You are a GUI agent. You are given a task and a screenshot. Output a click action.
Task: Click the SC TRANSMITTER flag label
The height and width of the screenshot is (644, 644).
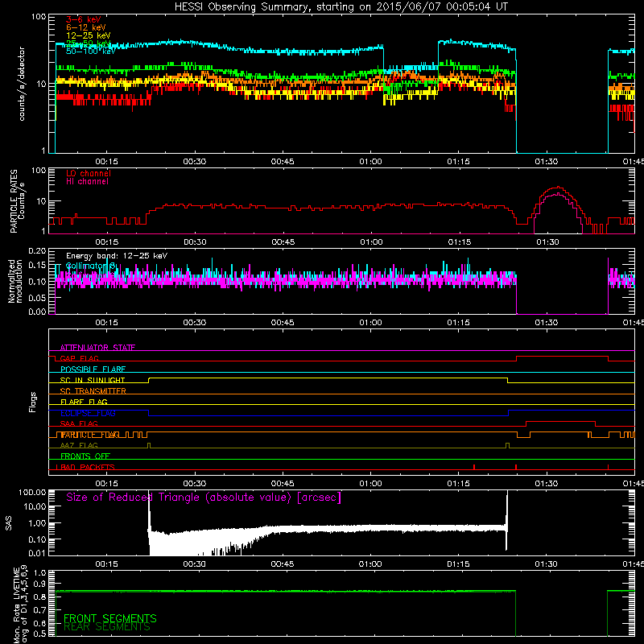point(93,391)
